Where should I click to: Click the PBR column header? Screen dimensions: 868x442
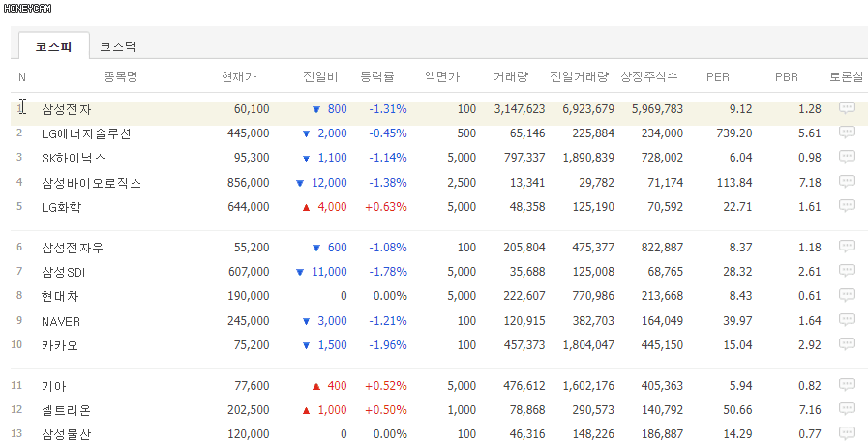pos(786,77)
